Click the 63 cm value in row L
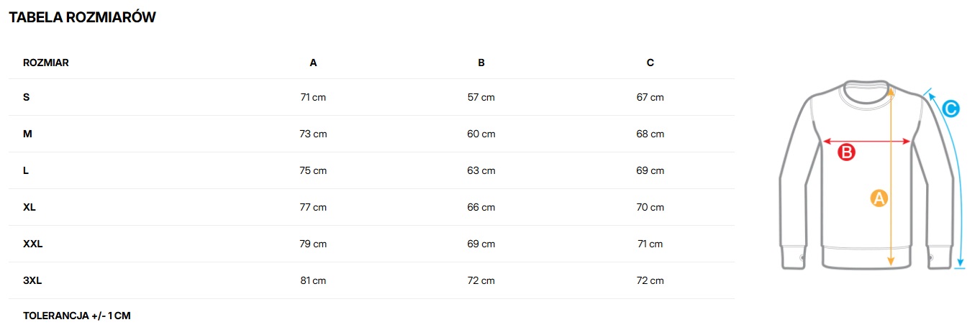Screen dimensions: 980x335 point(481,170)
